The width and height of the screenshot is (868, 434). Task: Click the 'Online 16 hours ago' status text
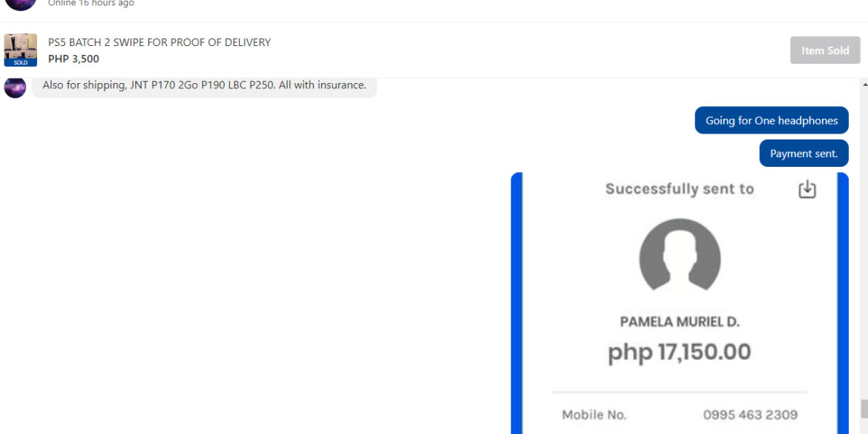point(91,3)
